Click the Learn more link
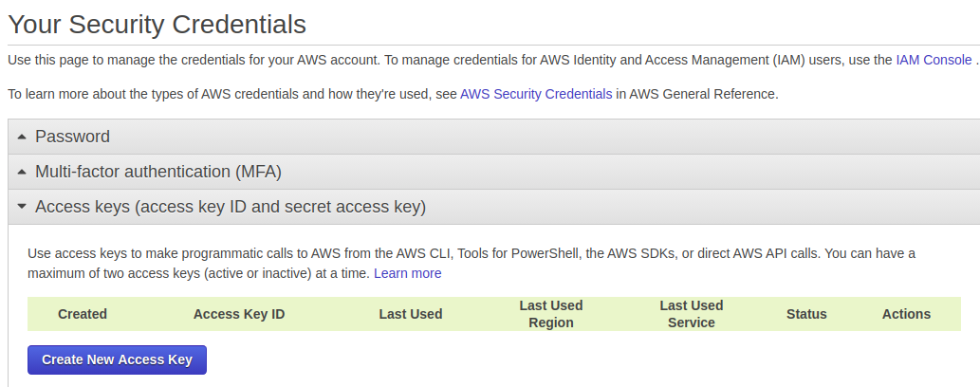 [407, 273]
